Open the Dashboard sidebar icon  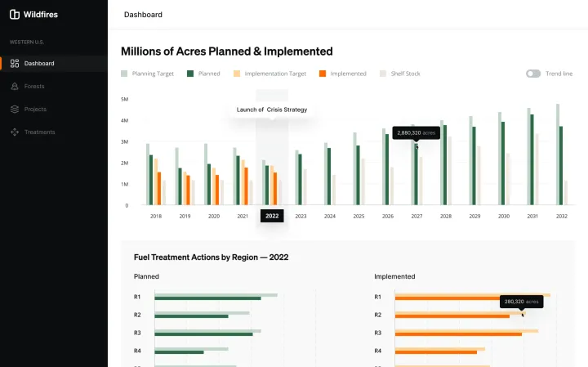[x=15, y=64]
